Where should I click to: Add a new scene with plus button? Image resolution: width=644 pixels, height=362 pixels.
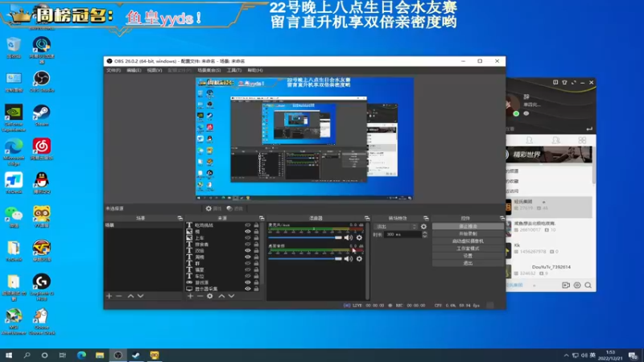(109, 296)
